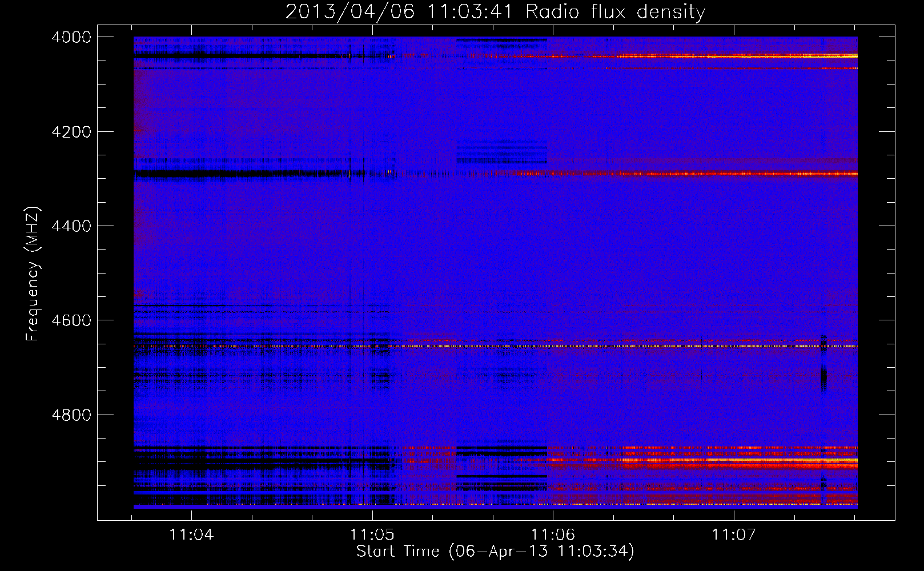
Task: Click the 4400 frequency axis label
Action: click(71, 226)
